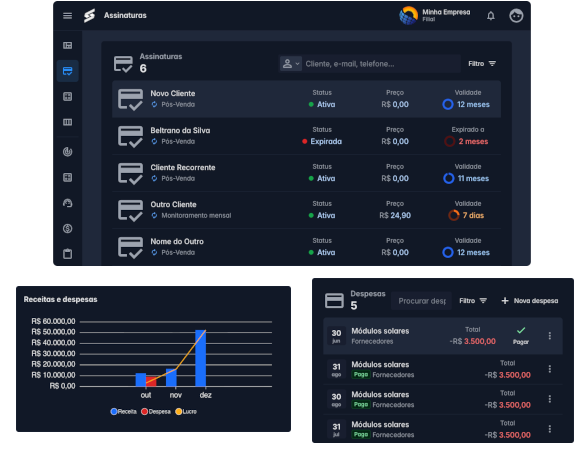The image size is (584, 451).
Task: Focus the Cliente, e-mail, telefone search field
Action: (382, 64)
